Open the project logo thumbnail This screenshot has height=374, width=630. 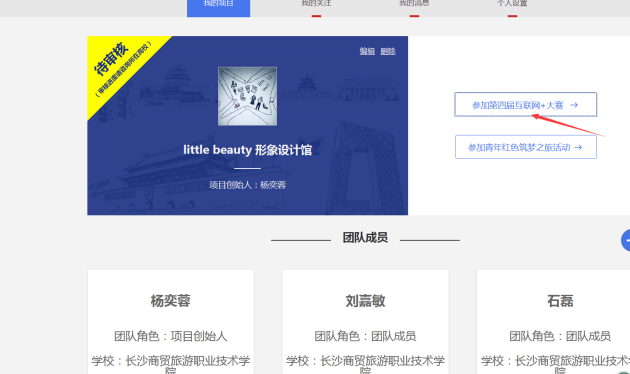[248, 96]
